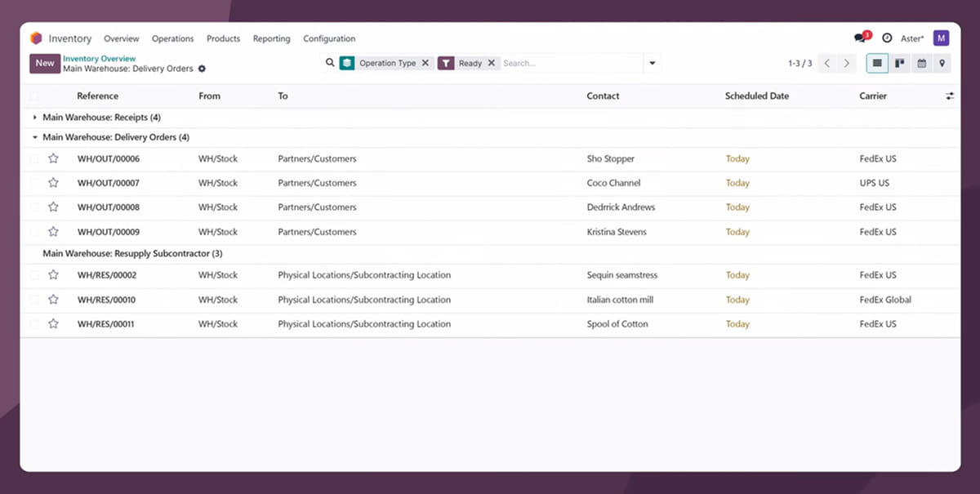
Task: Switch to list view
Action: [x=877, y=63]
